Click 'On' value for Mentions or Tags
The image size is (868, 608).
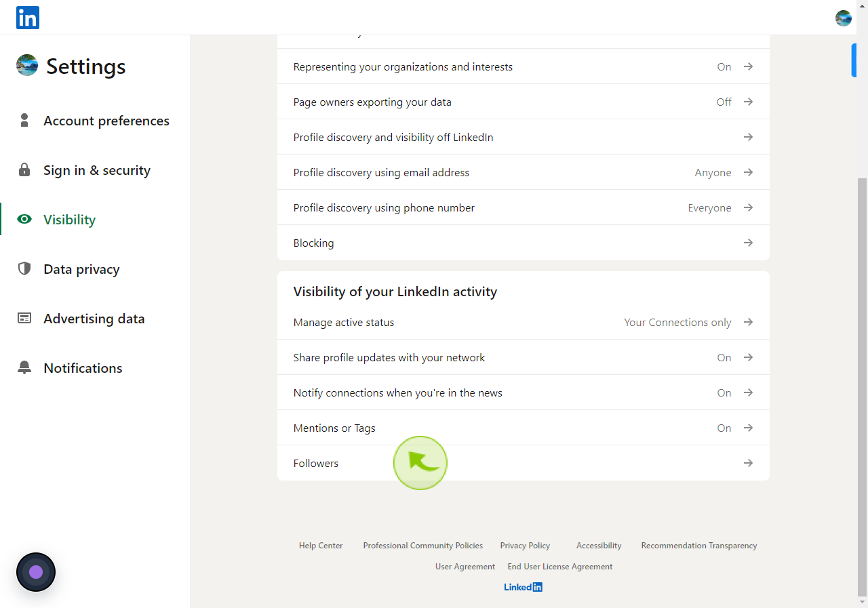tap(724, 428)
